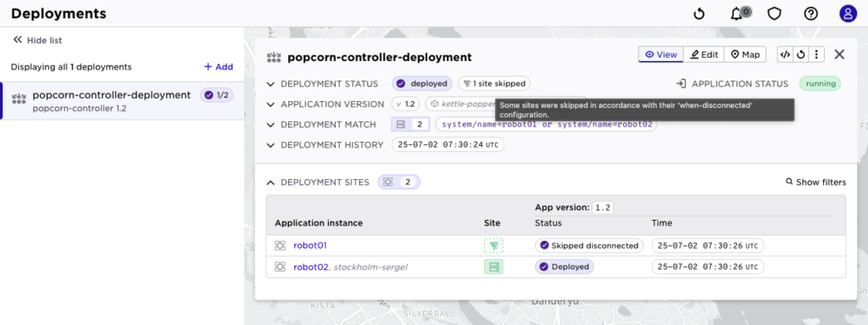Click the Deployment Sites count 2 badge
Viewport: 868px width, 325px height.
click(398, 182)
